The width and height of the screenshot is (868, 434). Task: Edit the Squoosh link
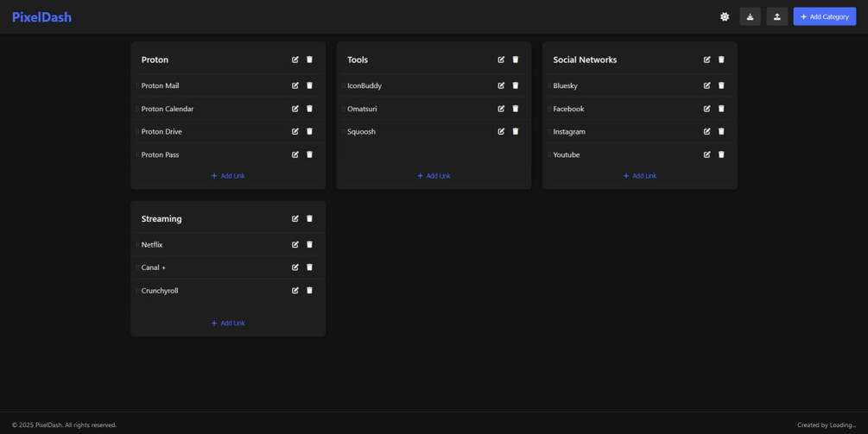coord(501,132)
